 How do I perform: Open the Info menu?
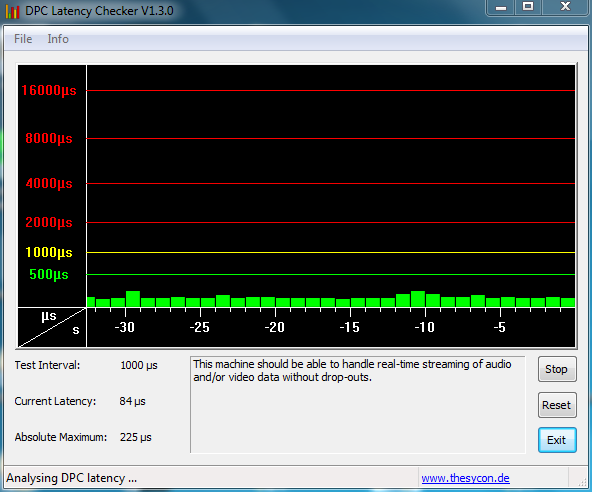(58, 39)
